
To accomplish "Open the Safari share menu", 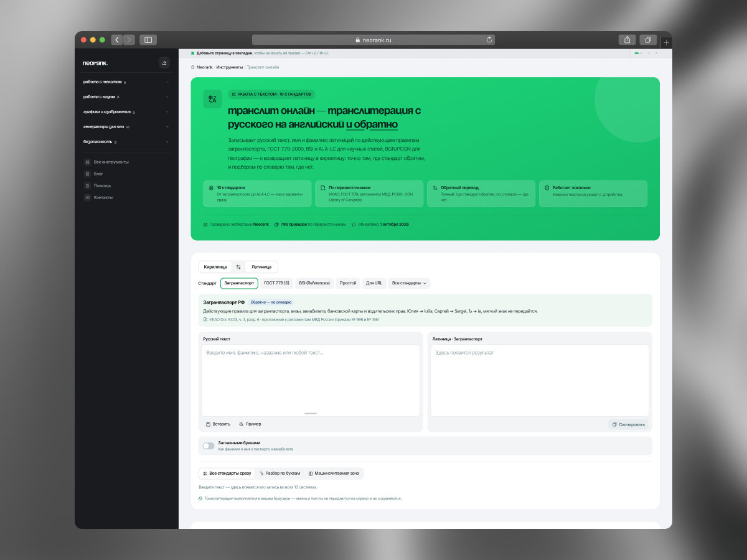I will [627, 40].
